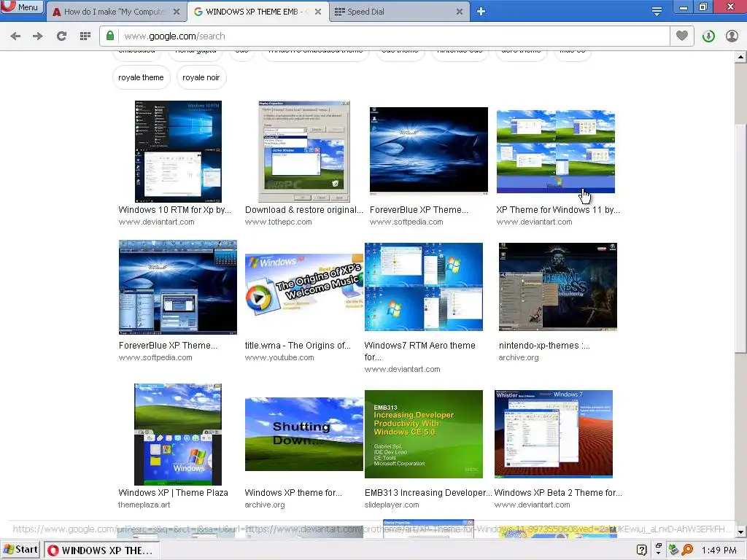Go back to the previous page
This screenshot has height=560, width=747.
15,36
